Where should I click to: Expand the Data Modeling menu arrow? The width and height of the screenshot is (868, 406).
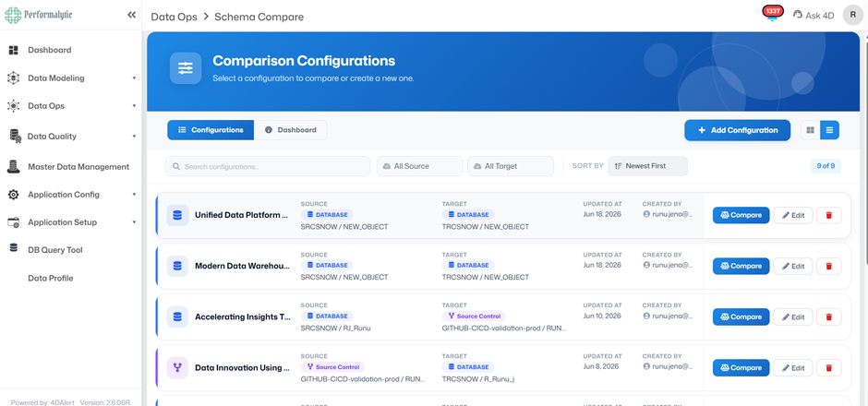click(134, 78)
